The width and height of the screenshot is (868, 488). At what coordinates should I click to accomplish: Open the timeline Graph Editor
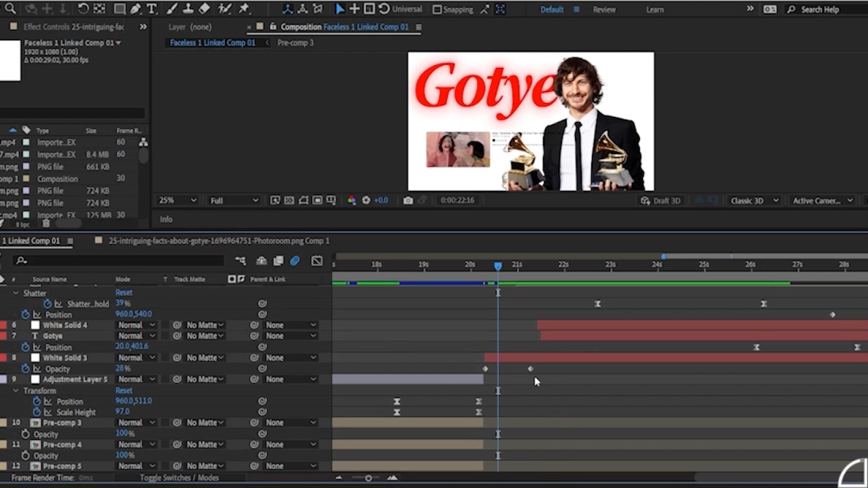click(x=317, y=261)
